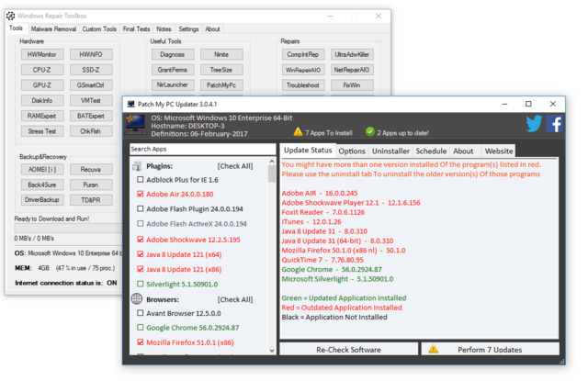Image resolution: width=588 pixels, height=381 pixels.
Task: Click the 'QuickTime 7 - 7.76.80.95' line
Action: 322,260
